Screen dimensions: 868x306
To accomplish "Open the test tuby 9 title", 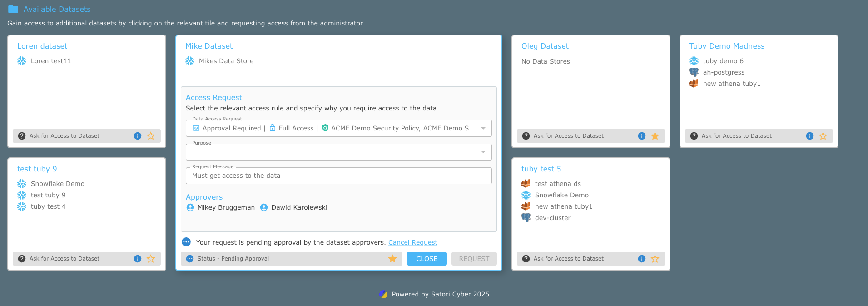I will pyautogui.click(x=37, y=169).
